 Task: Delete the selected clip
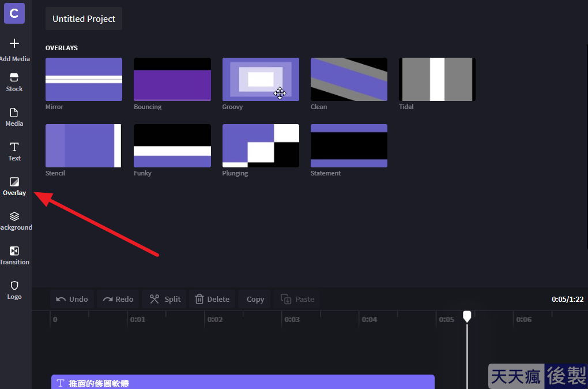tap(212, 300)
